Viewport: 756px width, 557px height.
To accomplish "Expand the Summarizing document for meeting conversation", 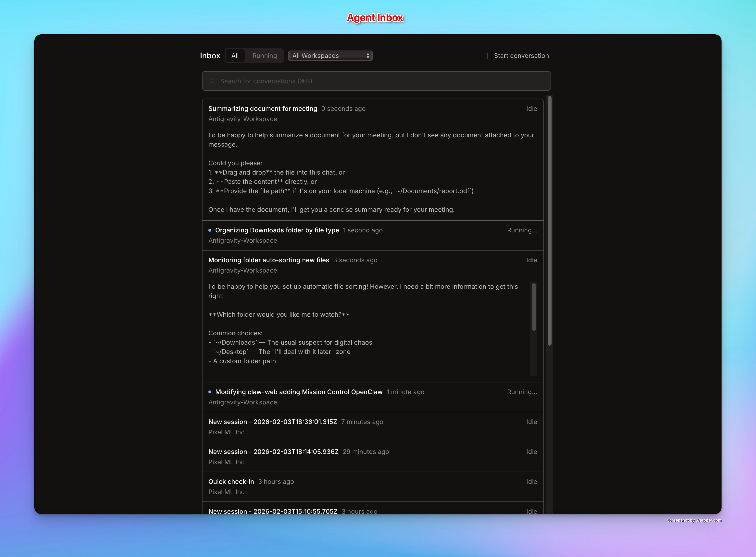I will tap(263, 109).
